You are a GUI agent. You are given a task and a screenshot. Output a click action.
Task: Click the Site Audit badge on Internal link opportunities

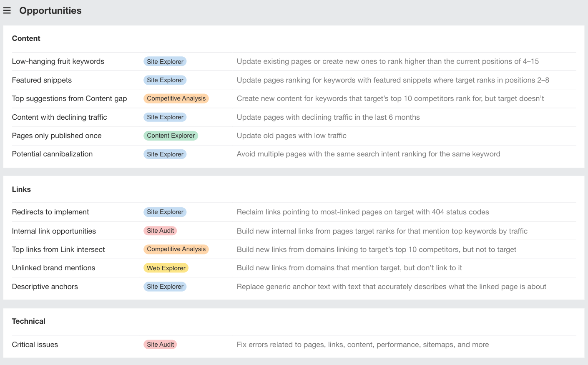click(x=160, y=231)
